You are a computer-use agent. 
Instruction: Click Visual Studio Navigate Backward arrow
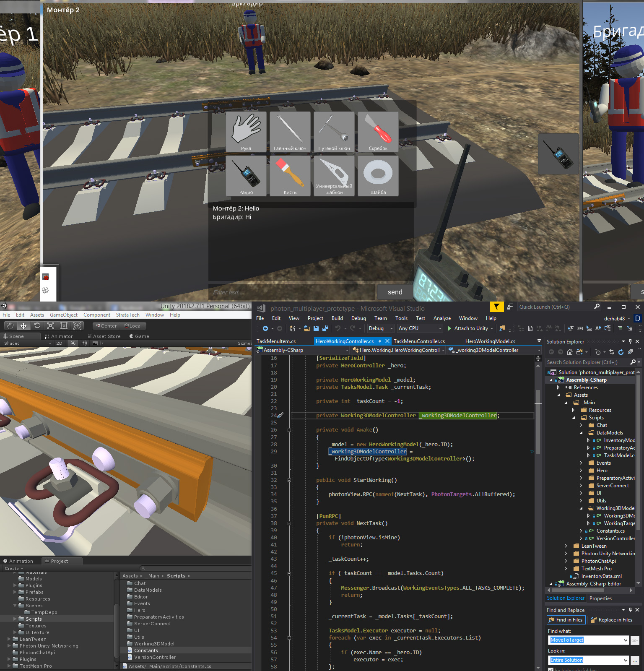[265, 328]
